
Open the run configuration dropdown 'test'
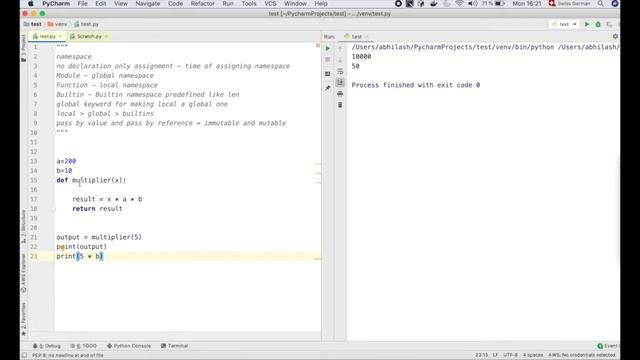pos(564,24)
